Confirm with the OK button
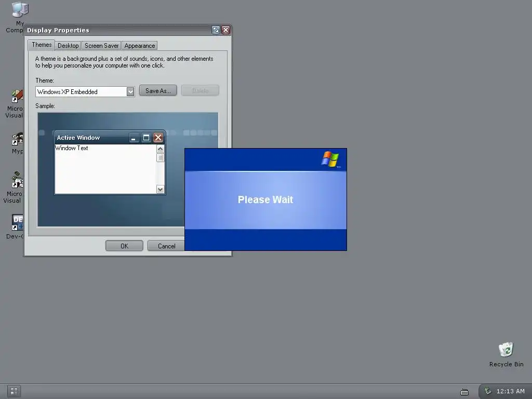 click(124, 246)
